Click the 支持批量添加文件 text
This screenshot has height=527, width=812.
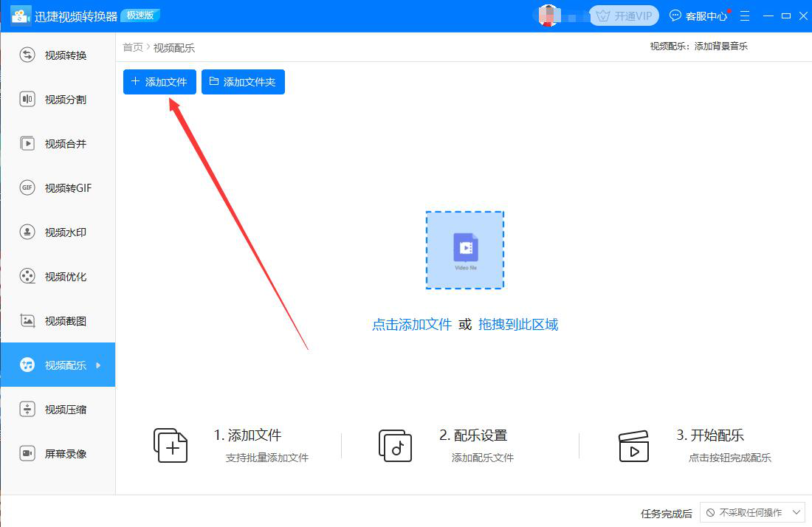[x=267, y=458]
